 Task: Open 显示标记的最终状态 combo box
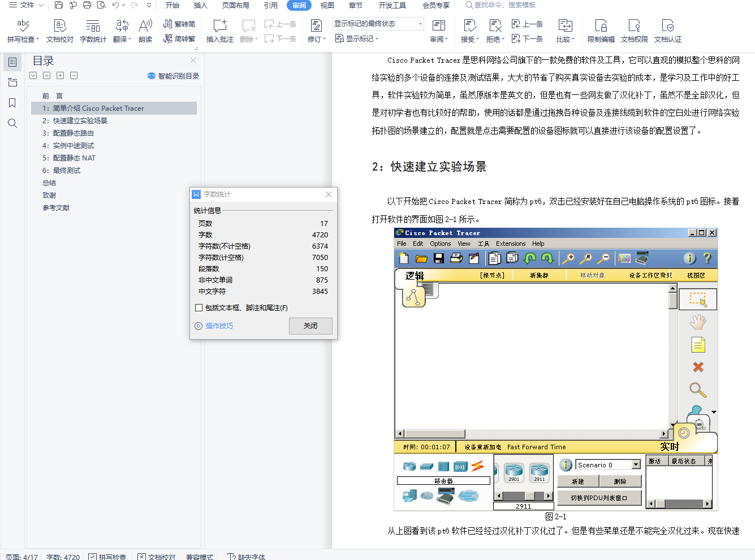[x=378, y=24]
